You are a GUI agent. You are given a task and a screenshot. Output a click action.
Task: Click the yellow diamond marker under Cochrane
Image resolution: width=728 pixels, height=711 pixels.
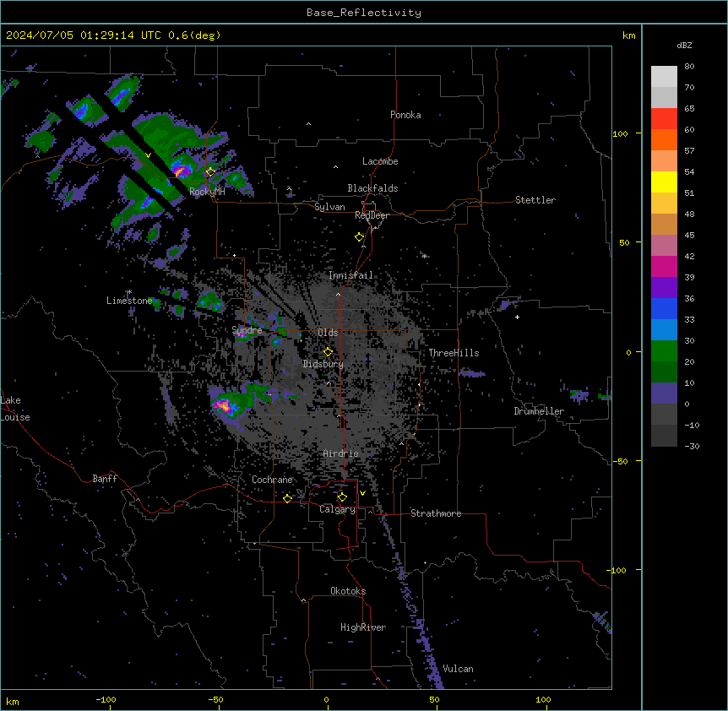287,498
